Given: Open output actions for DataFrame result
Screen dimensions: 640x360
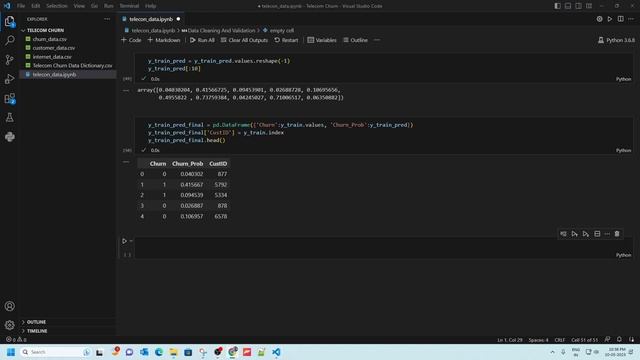Looking at the screenshot, I should coord(126,162).
